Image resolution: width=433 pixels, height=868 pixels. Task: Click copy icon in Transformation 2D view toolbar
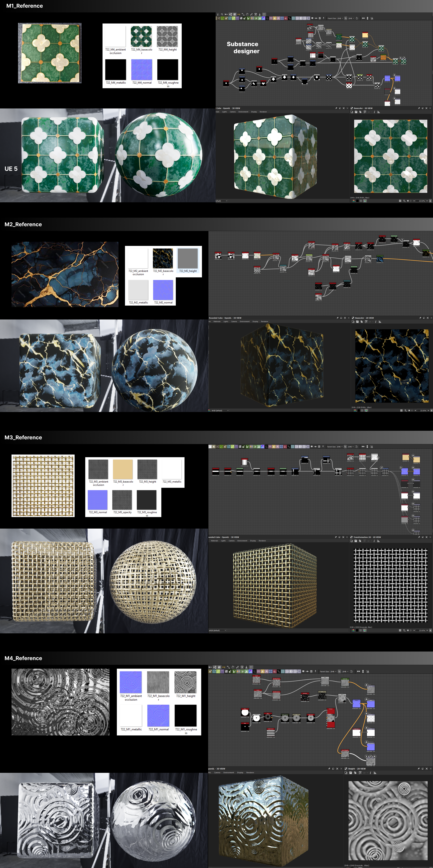tap(360, 541)
